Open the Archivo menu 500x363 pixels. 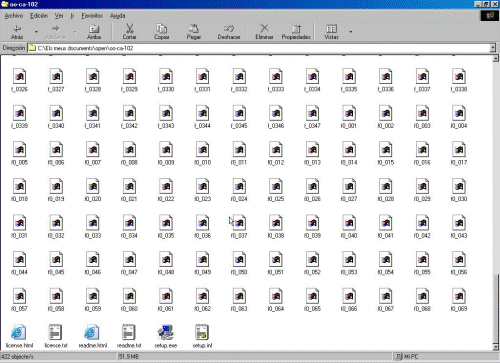pos(14,16)
